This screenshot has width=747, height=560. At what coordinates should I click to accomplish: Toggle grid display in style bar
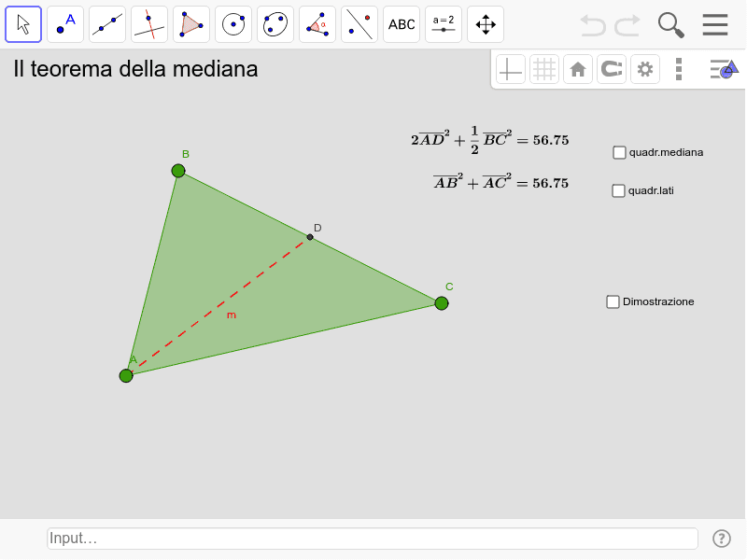[544, 69]
